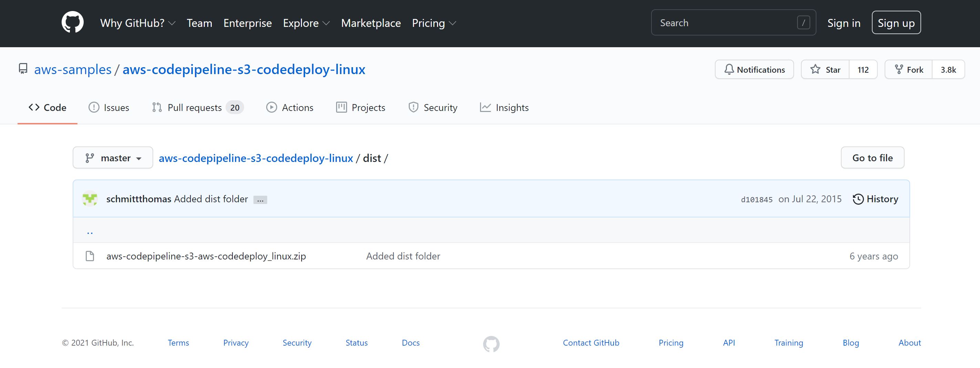Image resolution: width=980 pixels, height=368 pixels.
Task: Click the Pull requests count badge 20
Action: pos(235,108)
